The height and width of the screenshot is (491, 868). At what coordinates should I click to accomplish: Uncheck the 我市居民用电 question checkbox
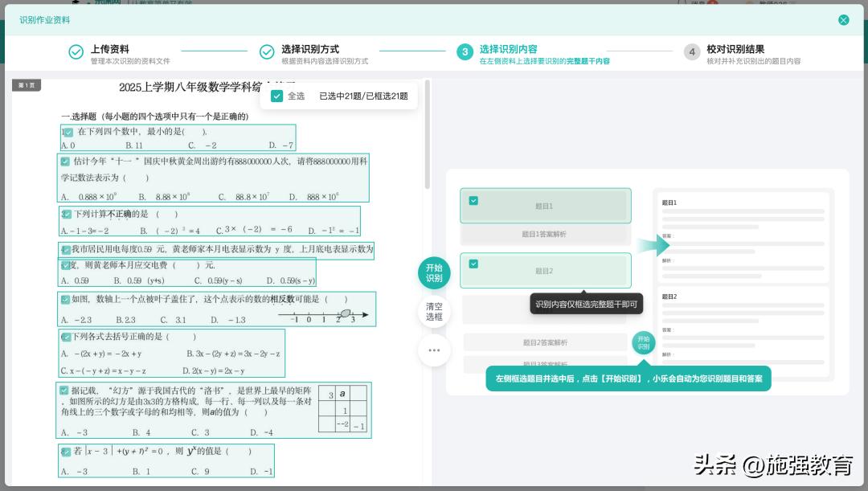[x=65, y=250]
